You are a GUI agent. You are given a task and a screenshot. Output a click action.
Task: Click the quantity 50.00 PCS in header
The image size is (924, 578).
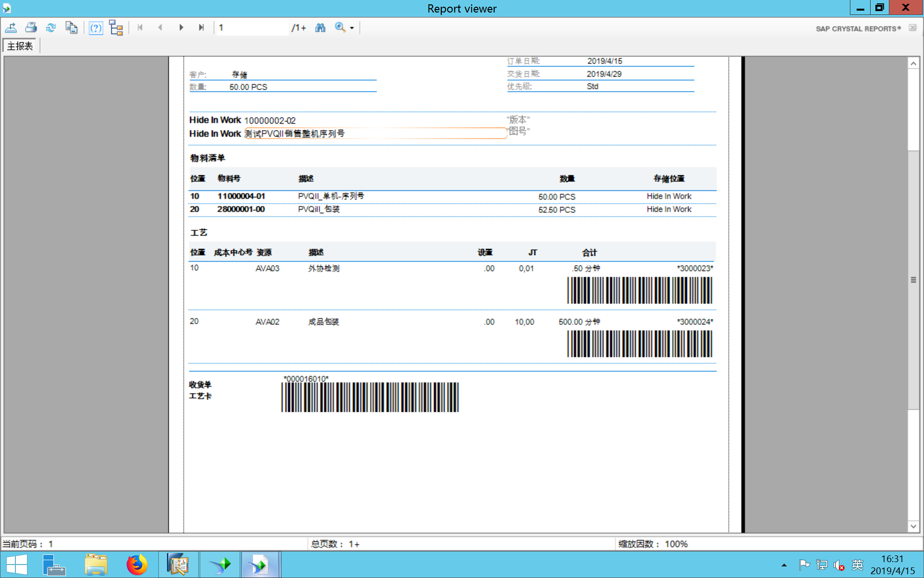pos(248,87)
